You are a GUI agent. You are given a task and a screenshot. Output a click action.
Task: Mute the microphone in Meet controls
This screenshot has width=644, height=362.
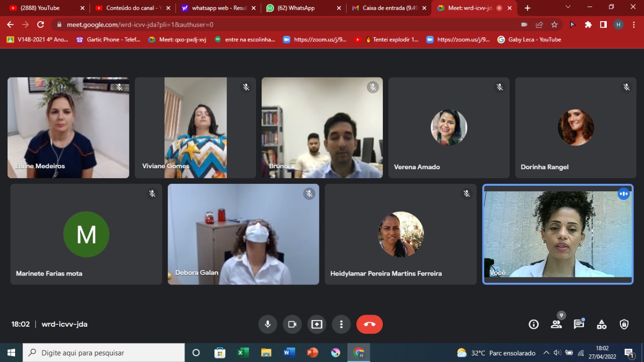(268, 324)
